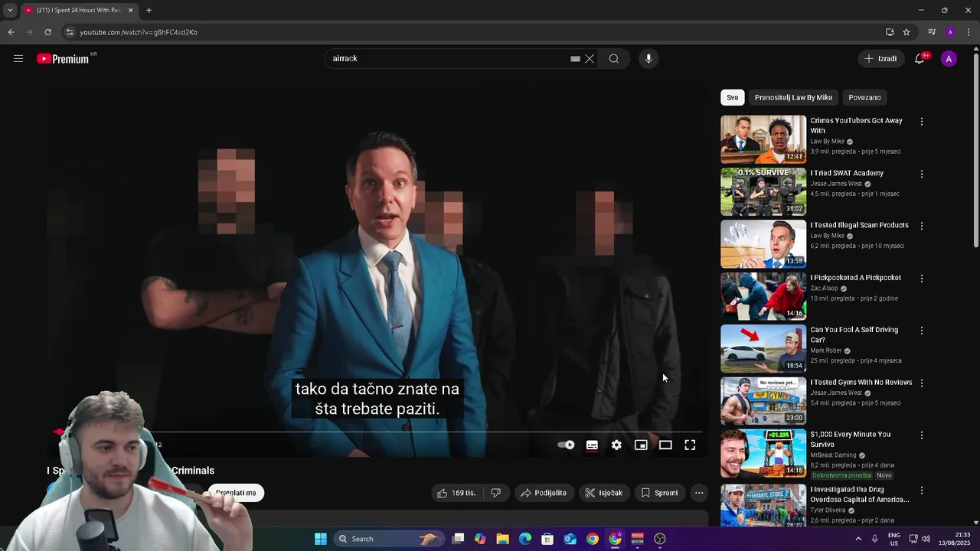Launch Microsoft Edge from the taskbar

tap(525, 539)
